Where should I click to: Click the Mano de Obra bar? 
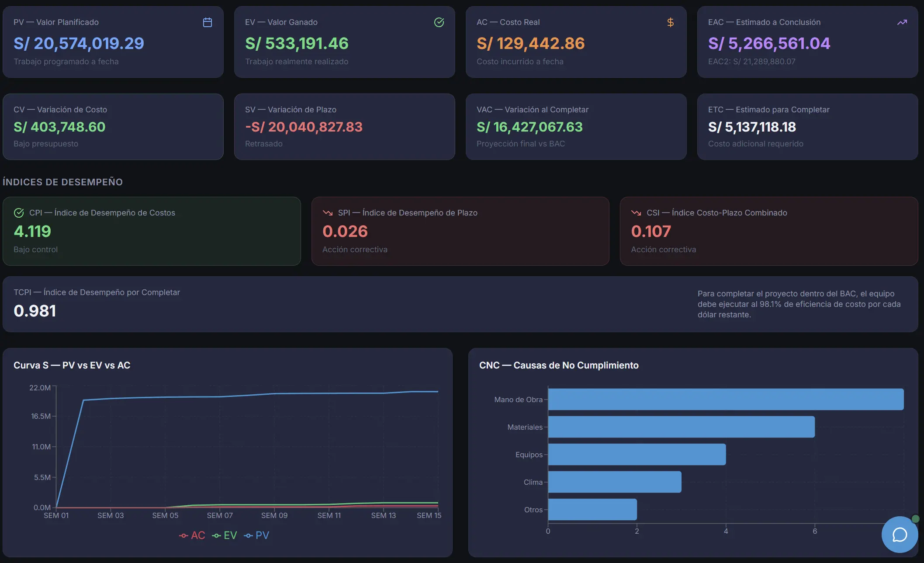pyautogui.click(x=726, y=400)
